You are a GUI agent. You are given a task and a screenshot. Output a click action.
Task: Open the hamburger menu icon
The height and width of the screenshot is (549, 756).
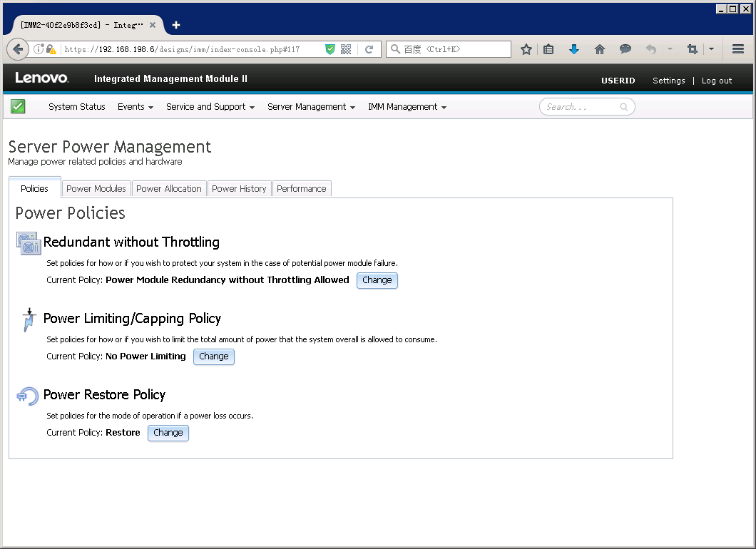737,49
